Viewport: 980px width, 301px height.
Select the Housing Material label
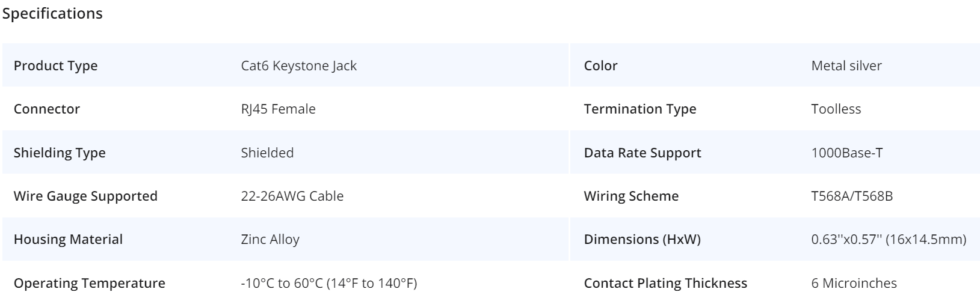click(68, 239)
